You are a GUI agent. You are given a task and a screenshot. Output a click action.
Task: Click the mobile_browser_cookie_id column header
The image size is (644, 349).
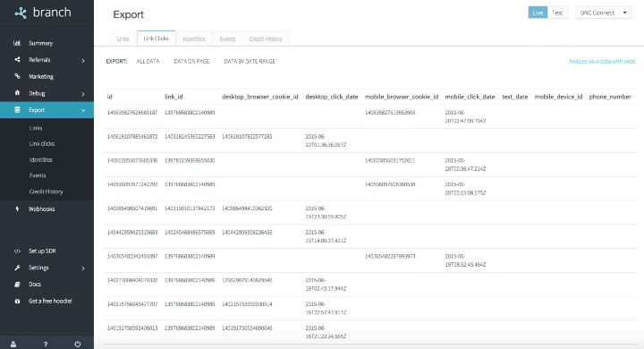coord(402,97)
